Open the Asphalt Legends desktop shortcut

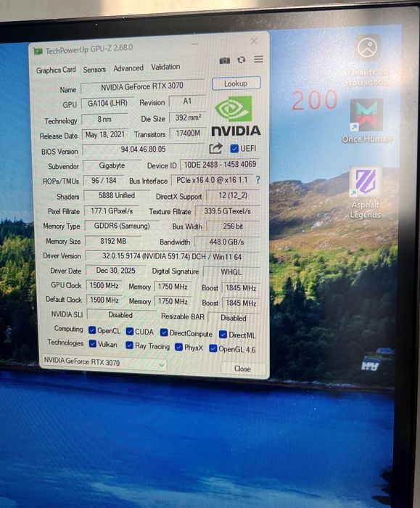366,192
